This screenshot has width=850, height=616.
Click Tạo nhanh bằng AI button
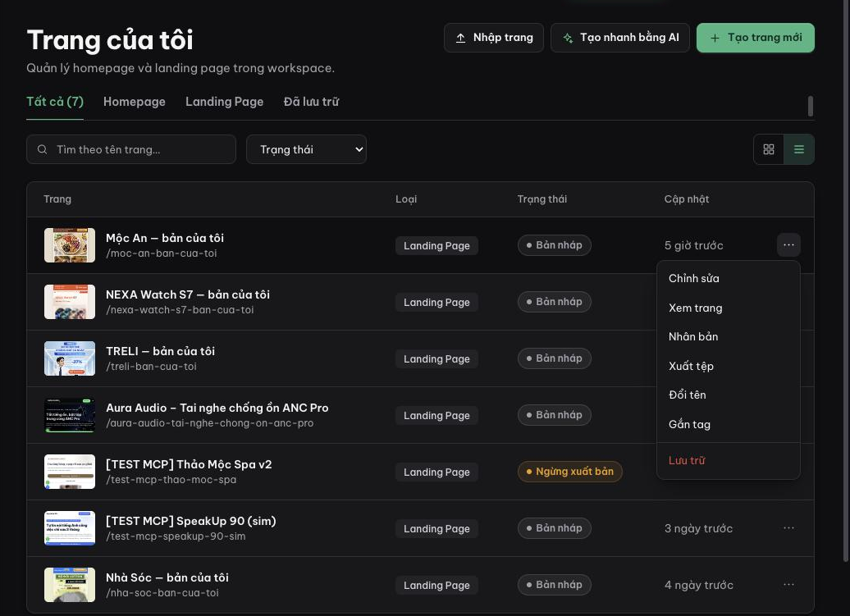(620, 38)
